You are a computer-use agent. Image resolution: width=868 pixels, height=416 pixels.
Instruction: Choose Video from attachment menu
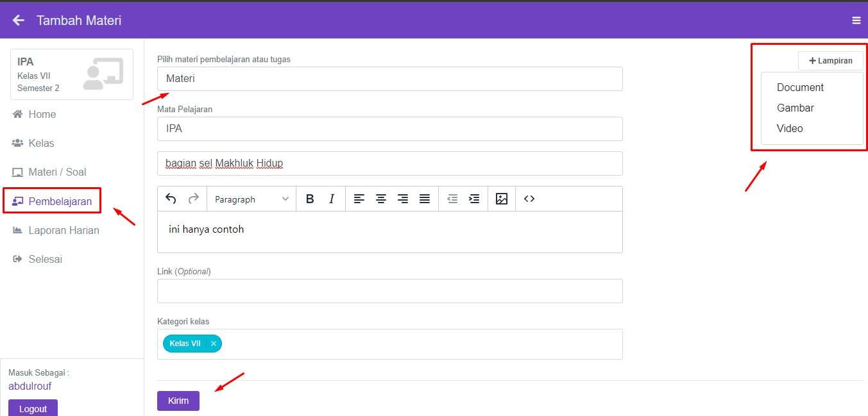(x=790, y=128)
